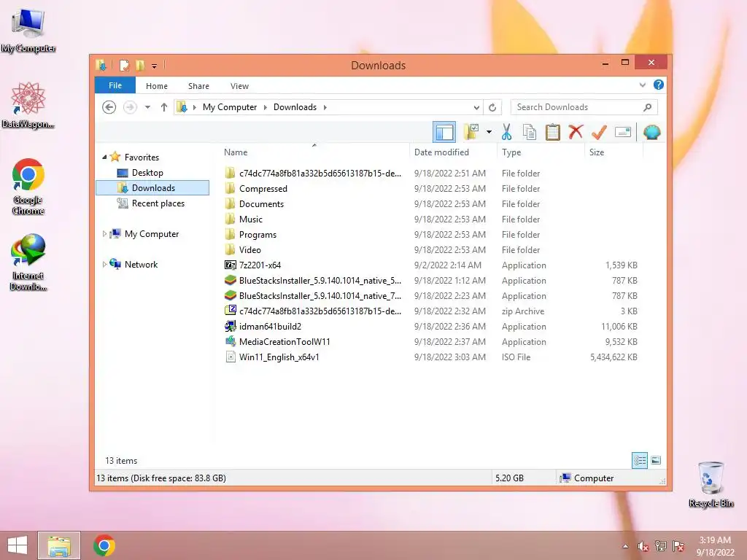Select the Video folder row
The height and width of the screenshot is (560, 747).
pos(431,249)
